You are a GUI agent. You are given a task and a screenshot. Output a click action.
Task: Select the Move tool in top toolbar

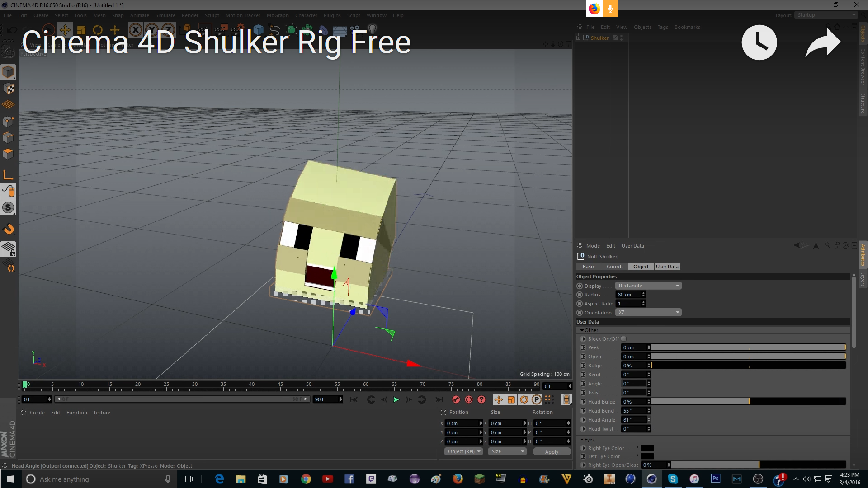click(x=65, y=30)
